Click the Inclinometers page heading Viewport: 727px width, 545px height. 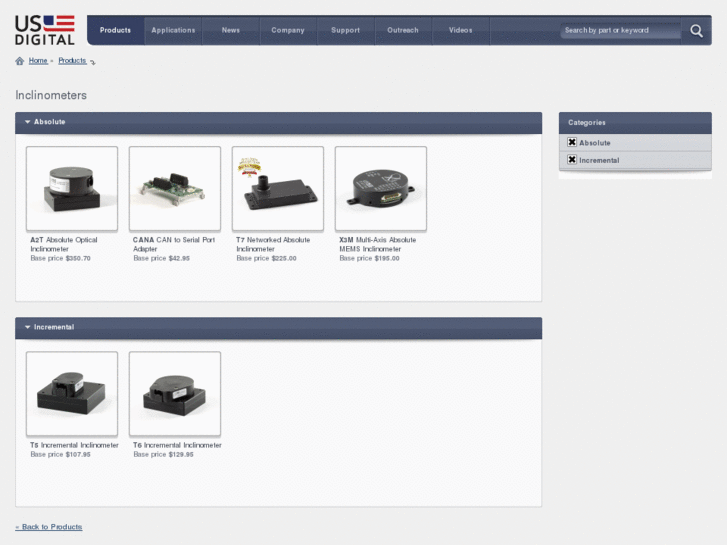click(x=51, y=95)
